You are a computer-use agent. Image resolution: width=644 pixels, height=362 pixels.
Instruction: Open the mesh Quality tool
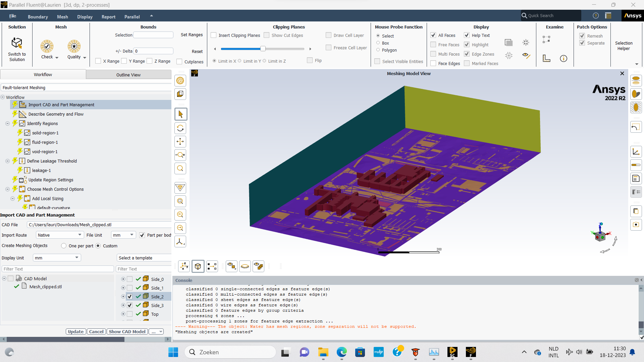point(74,46)
